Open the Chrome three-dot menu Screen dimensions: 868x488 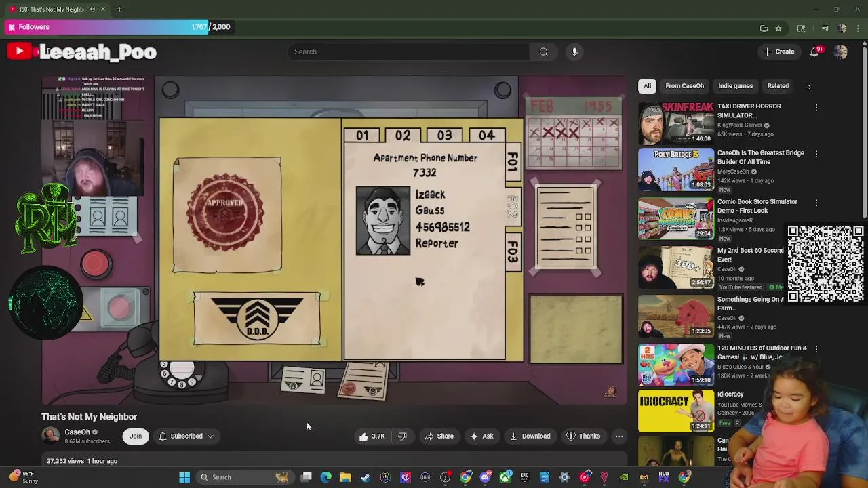pyautogui.click(x=859, y=28)
